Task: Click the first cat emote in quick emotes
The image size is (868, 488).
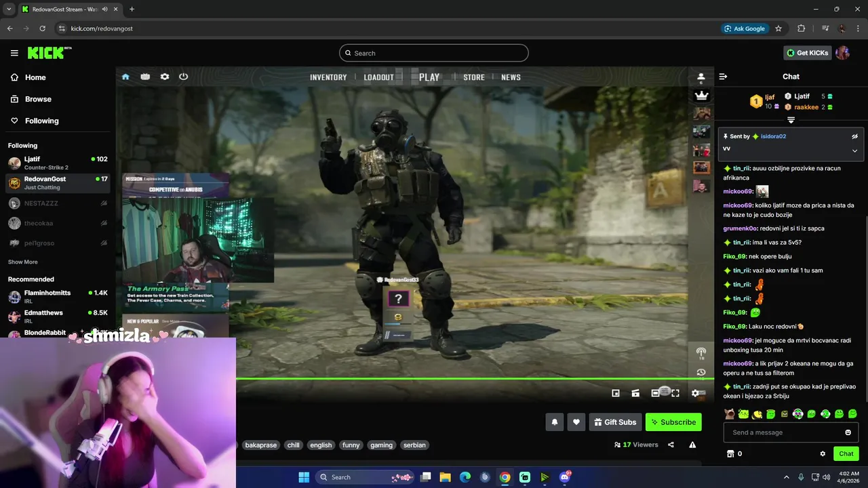Action: (730, 413)
